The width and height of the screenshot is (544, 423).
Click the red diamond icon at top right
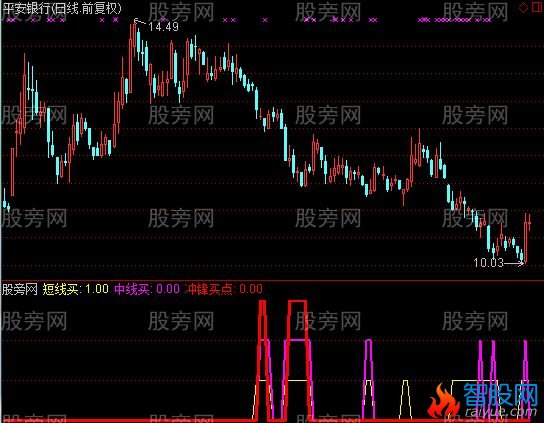point(523,7)
